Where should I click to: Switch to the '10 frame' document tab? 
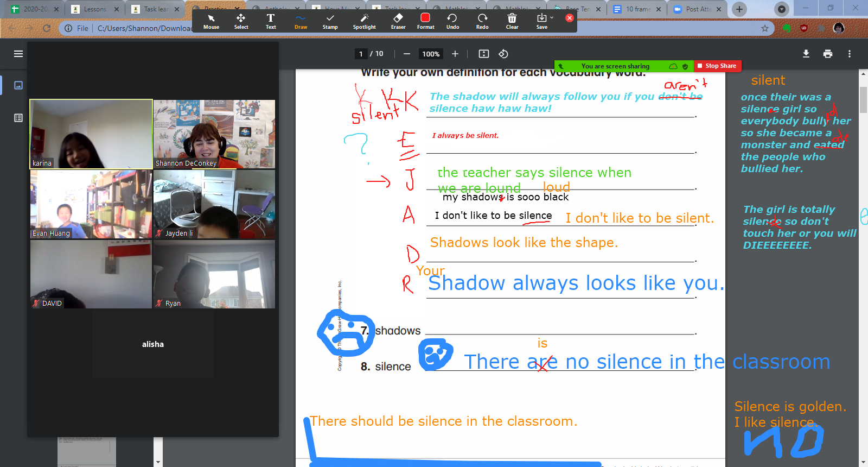pyautogui.click(x=638, y=9)
